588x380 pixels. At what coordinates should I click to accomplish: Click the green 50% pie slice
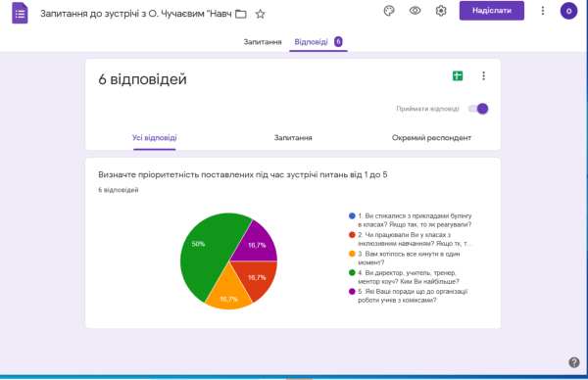pos(205,255)
